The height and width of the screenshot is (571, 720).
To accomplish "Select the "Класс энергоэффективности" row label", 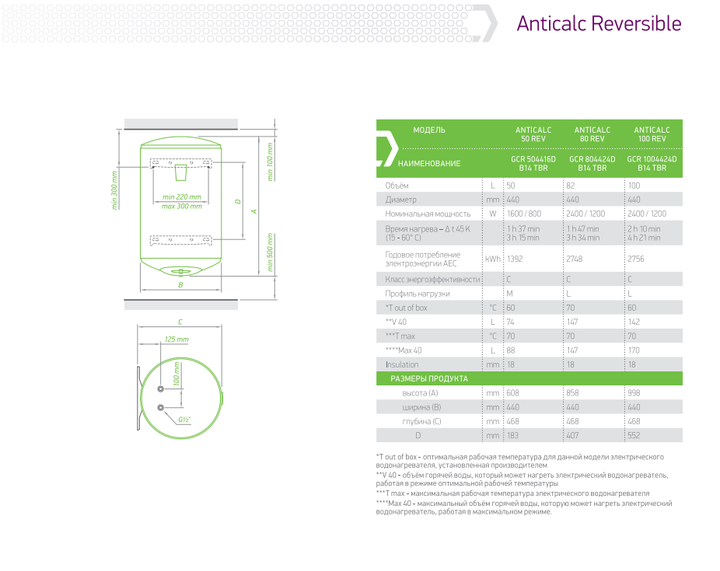I will tap(433, 279).
